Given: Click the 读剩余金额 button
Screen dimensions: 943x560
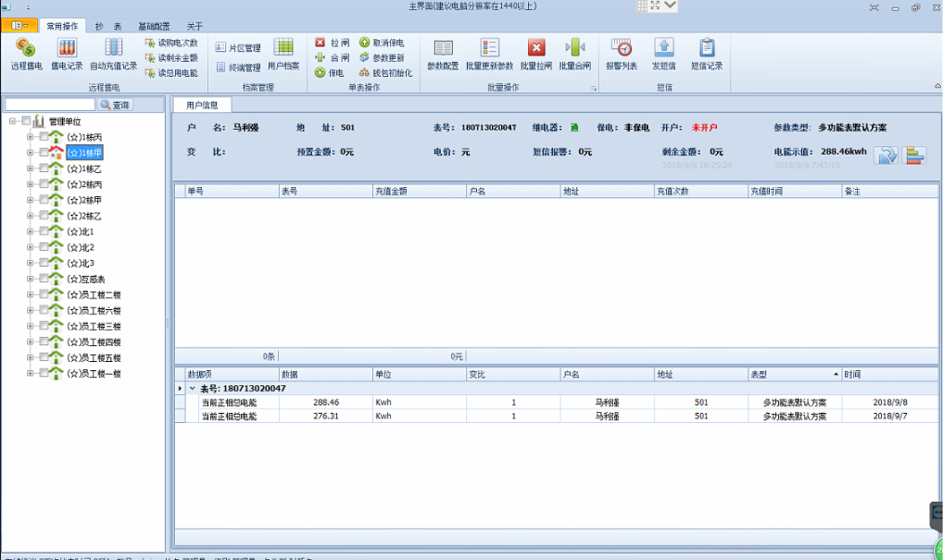Looking at the screenshot, I should pyautogui.click(x=171, y=57).
